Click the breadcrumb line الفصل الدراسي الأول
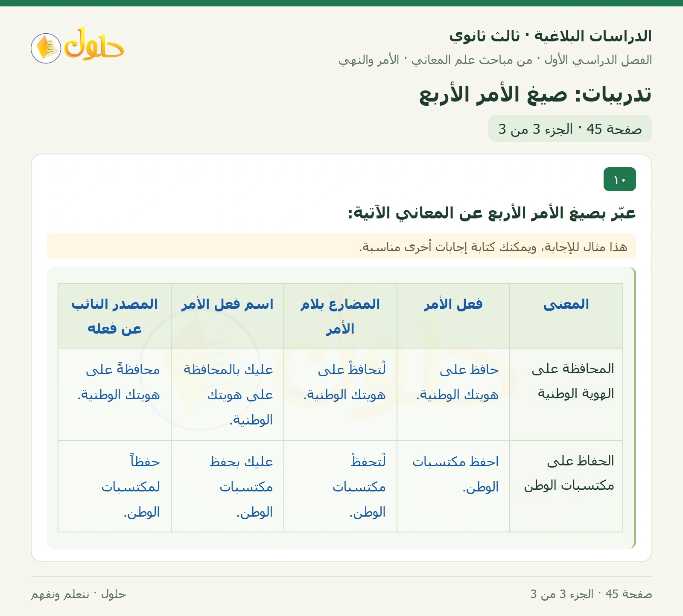Screen dimensions: 683x616 pyautogui.click(x=495, y=60)
